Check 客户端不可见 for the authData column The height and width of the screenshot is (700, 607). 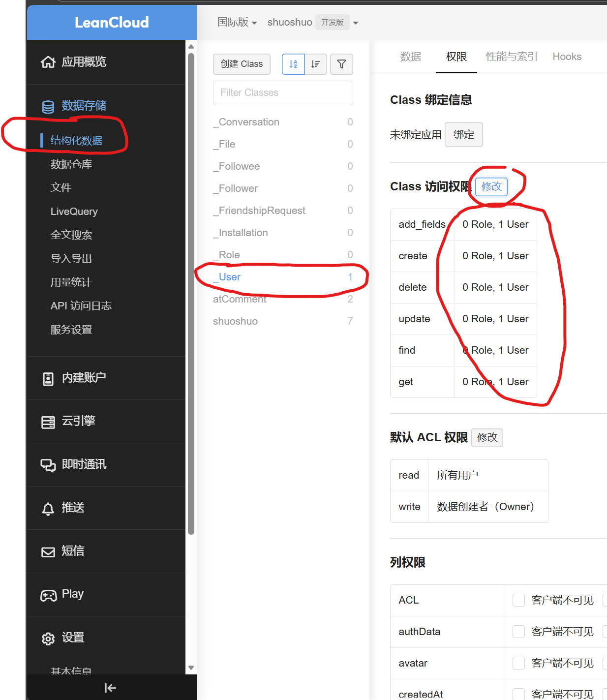518,632
